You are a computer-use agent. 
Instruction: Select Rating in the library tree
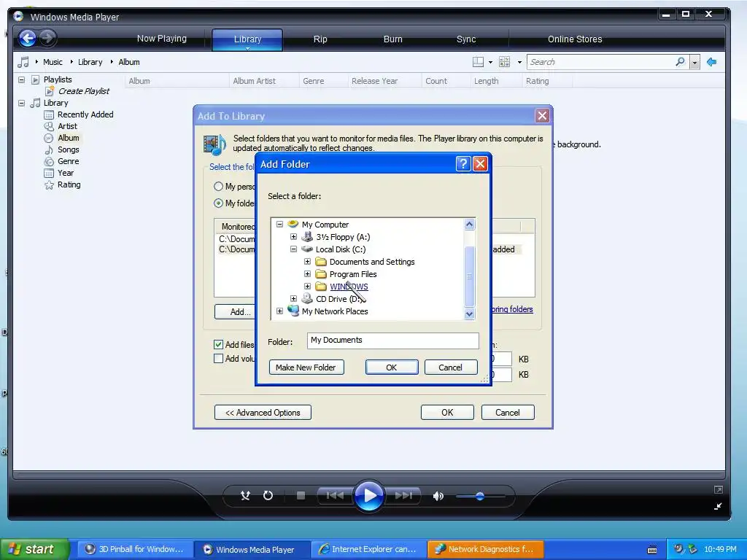(x=69, y=184)
